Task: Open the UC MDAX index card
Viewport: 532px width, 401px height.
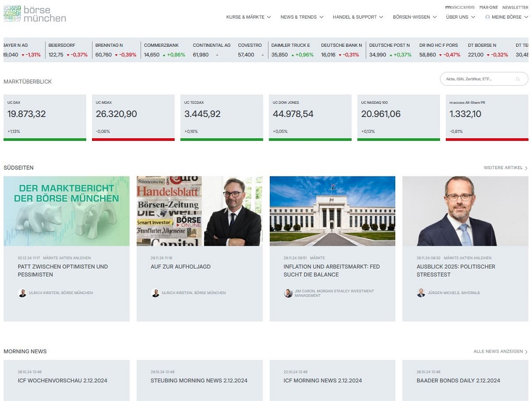Action: coord(134,118)
